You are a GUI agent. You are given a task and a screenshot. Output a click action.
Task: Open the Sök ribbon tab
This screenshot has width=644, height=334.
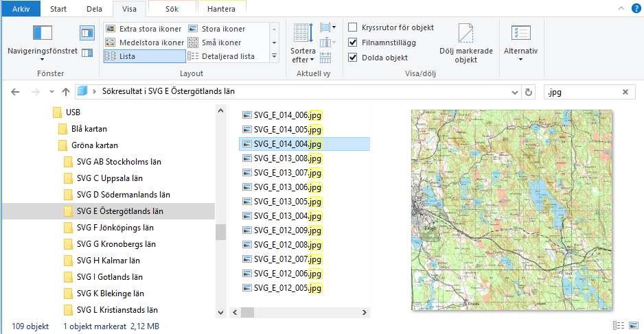172,9
